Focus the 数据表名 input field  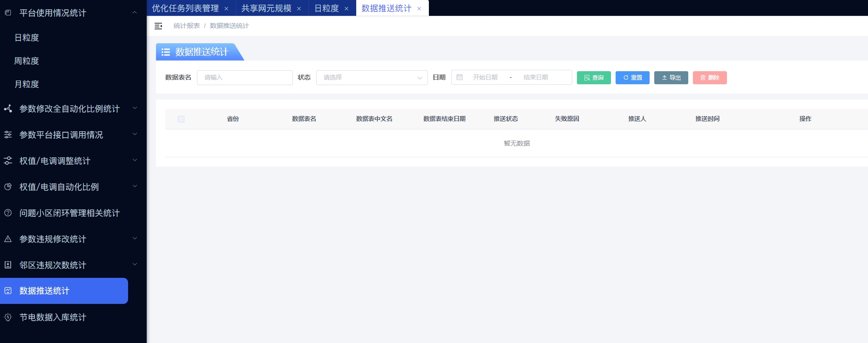(245, 78)
